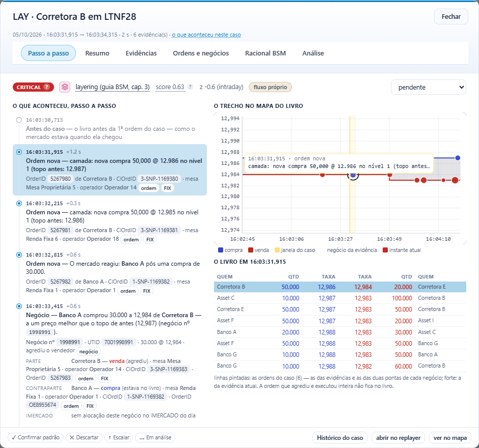Click the question mark beside score 0.63

pos(190,87)
